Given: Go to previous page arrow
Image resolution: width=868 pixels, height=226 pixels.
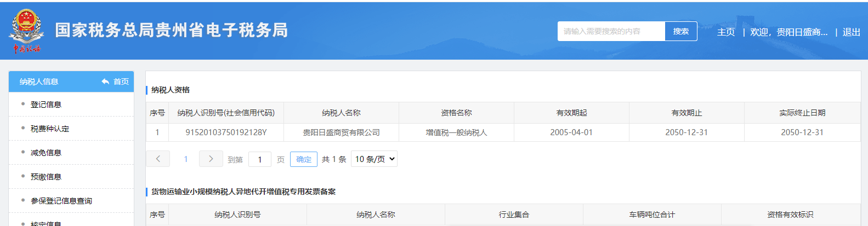Looking at the screenshot, I should pyautogui.click(x=158, y=159).
